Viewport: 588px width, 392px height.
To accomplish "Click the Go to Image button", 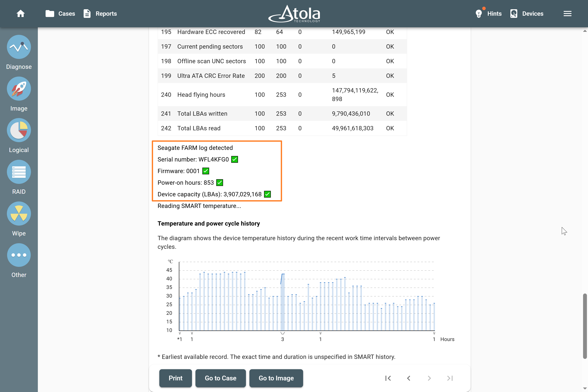I will [276, 378].
